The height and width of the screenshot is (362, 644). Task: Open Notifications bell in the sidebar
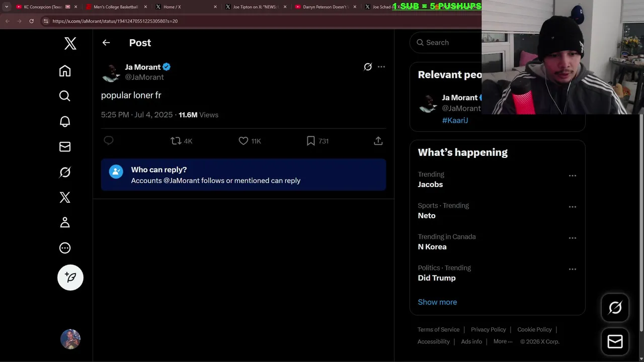65,121
